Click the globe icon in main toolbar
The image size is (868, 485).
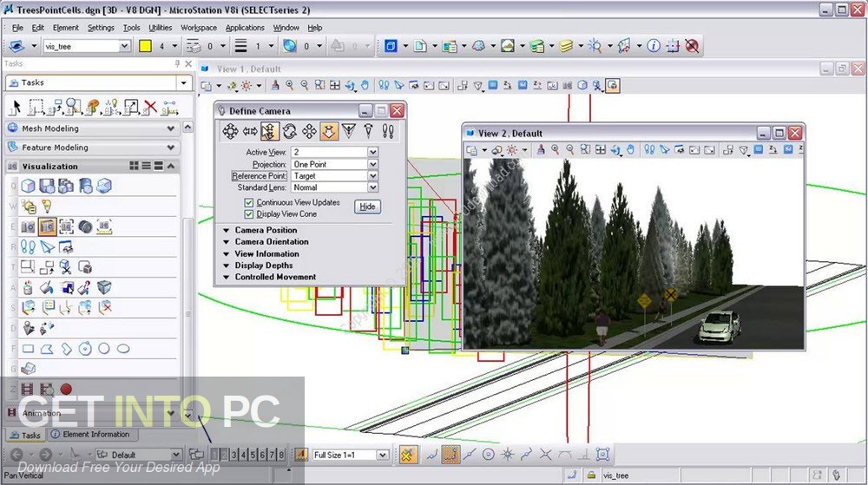[x=290, y=46]
